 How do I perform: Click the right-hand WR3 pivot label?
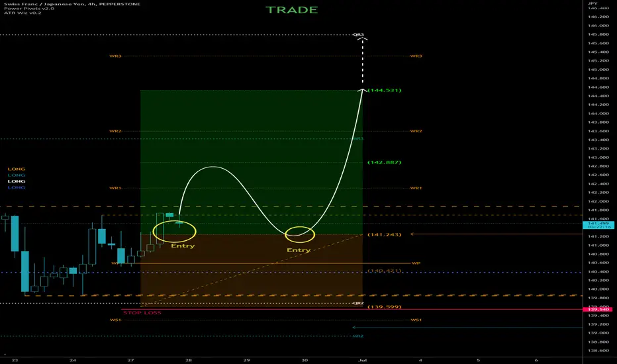point(416,56)
